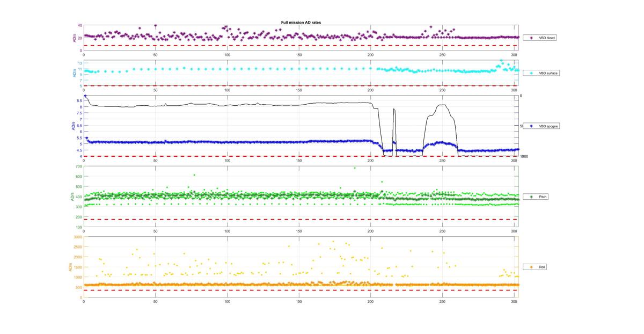This screenshot has height=334, width=644.
Task: Click the Pitch outlier point near 610 AD/s
Action: 194,175
